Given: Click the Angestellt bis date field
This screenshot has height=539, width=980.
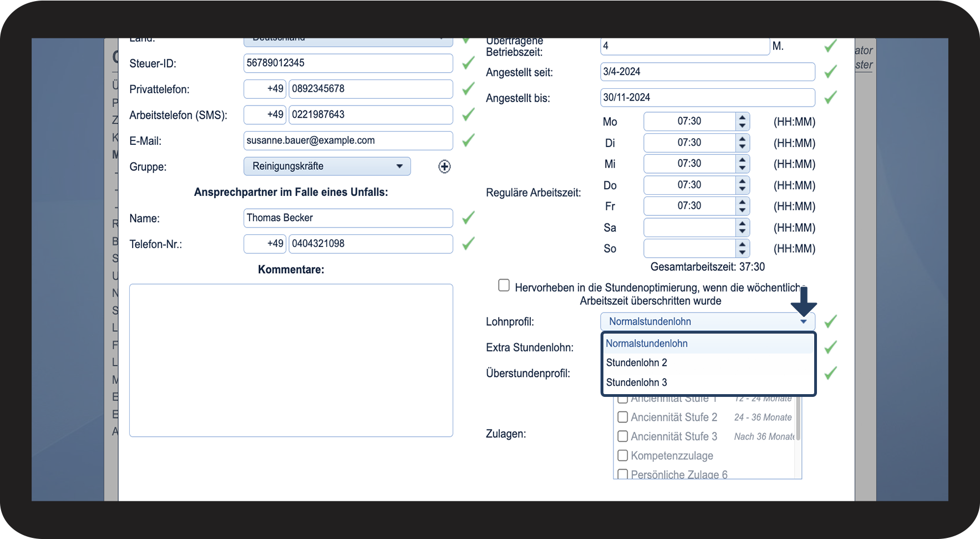Looking at the screenshot, I should pyautogui.click(x=708, y=98).
